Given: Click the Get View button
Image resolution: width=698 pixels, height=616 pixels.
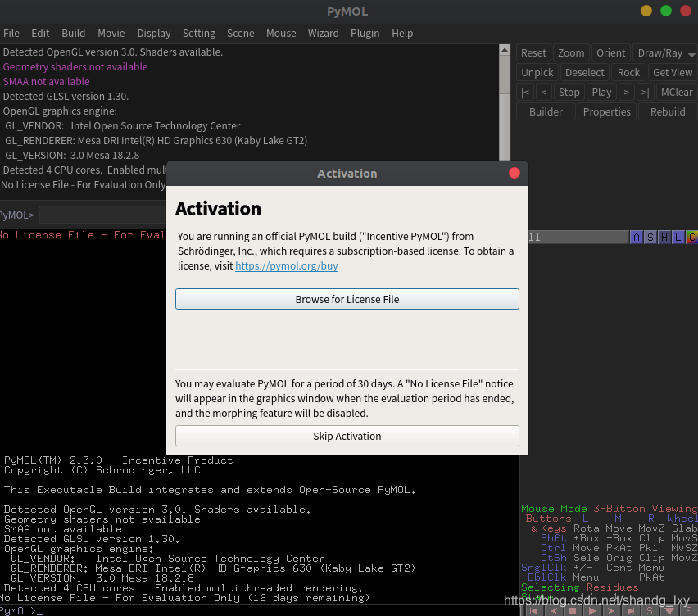Looking at the screenshot, I should (673, 73).
